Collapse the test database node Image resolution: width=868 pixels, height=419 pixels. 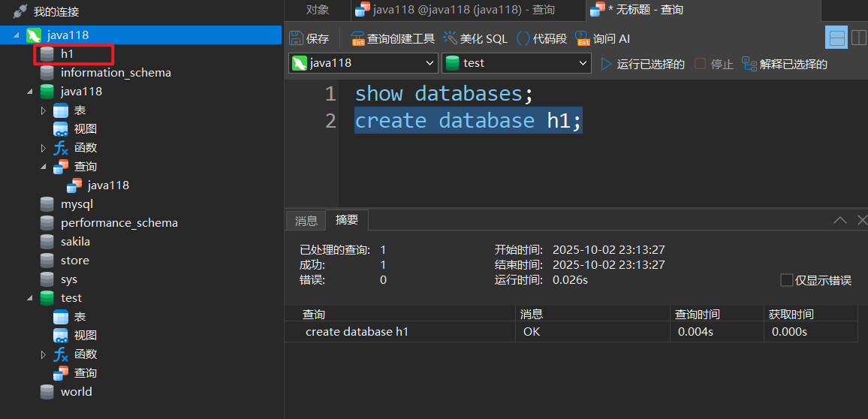pos(30,298)
